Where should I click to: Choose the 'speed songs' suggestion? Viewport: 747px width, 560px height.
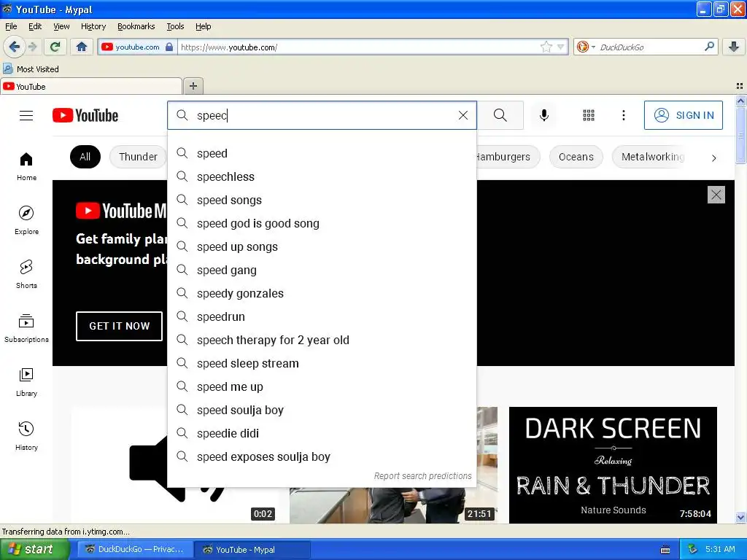point(322,200)
